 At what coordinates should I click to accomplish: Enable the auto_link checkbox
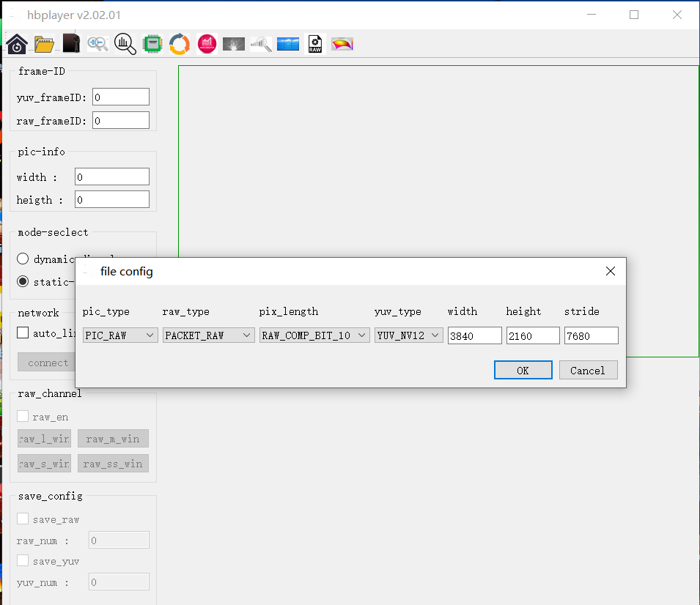coord(23,333)
